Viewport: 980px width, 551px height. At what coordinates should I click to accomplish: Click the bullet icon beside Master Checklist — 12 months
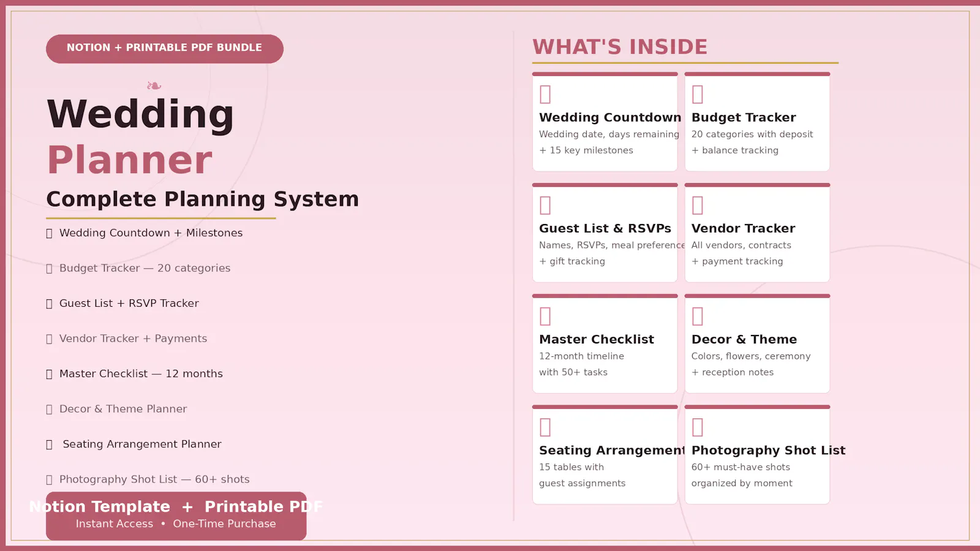point(49,374)
